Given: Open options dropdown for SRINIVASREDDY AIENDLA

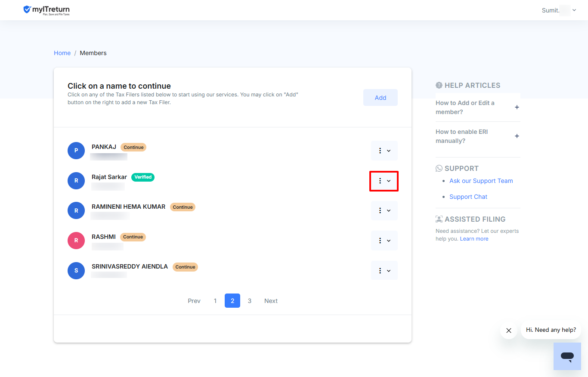Looking at the screenshot, I should [x=384, y=271].
